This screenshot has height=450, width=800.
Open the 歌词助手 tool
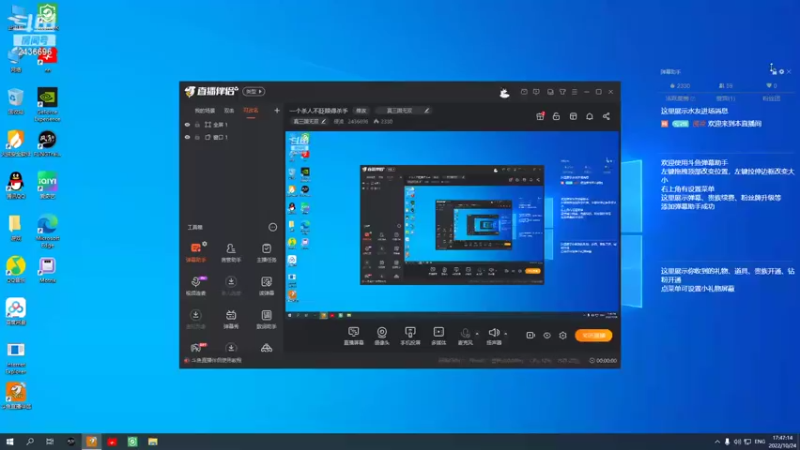point(266,319)
